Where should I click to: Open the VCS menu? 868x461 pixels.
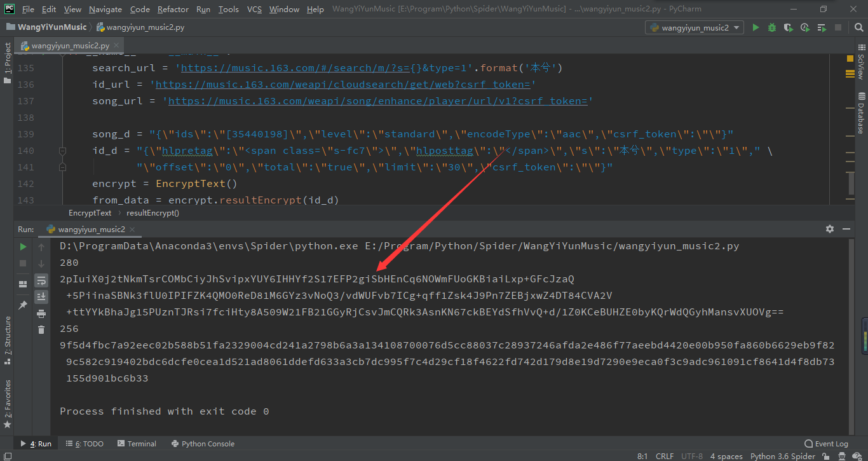pyautogui.click(x=254, y=9)
